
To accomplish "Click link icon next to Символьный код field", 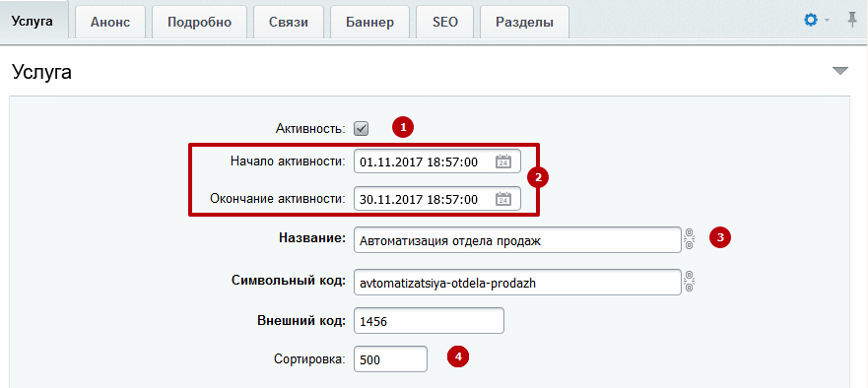I will pos(690,282).
